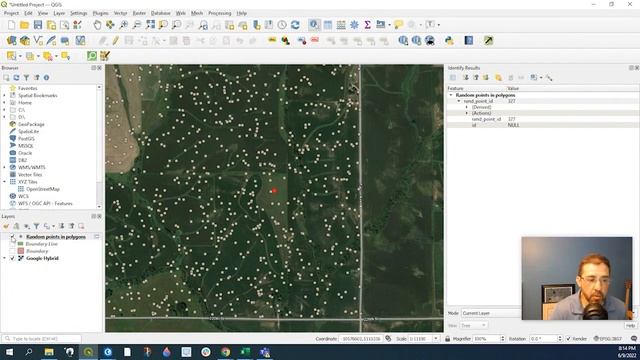Collapse the XYZ Tiles tree node
The height and width of the screenshot is (360, 640).
click(x=4, y=182)
